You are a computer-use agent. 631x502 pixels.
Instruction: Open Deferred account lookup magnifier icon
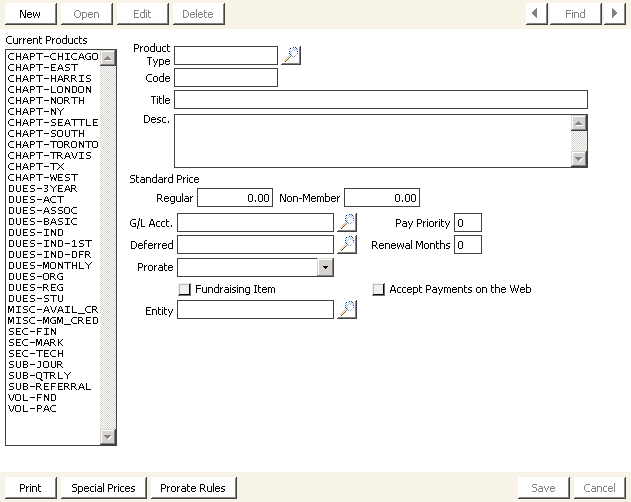pos(347,244)
